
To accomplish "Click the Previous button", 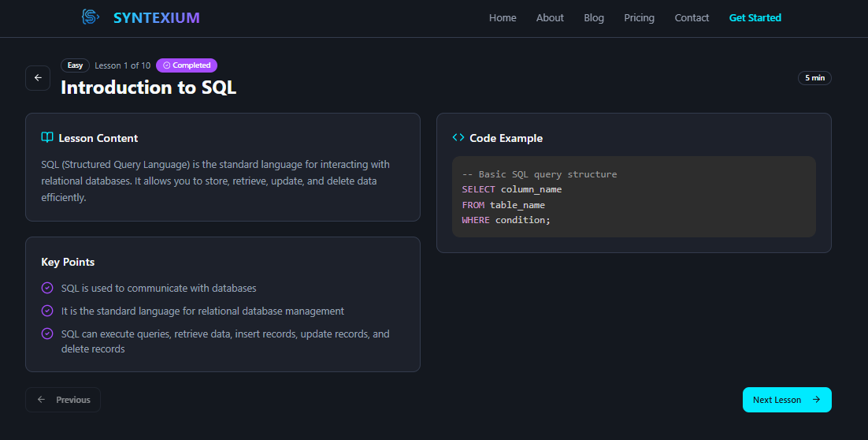I will click(63, 400).
